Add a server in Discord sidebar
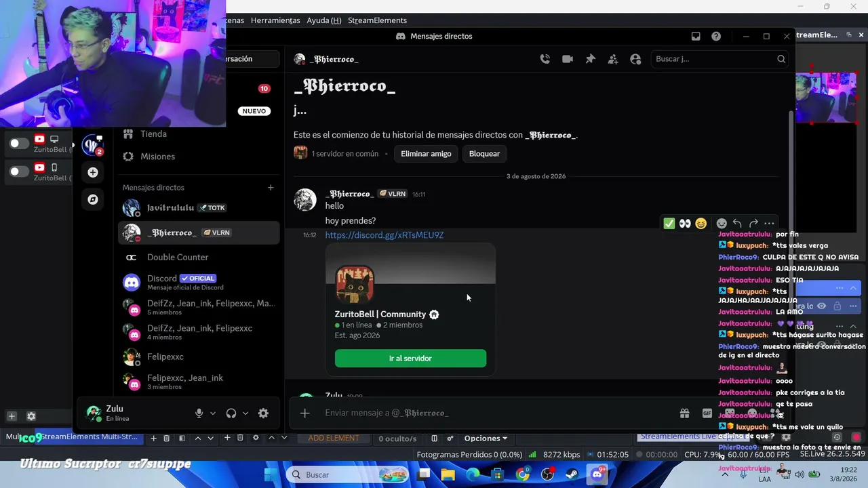Image resolution: width=868 pixels, height=488 pixels. 93,172
